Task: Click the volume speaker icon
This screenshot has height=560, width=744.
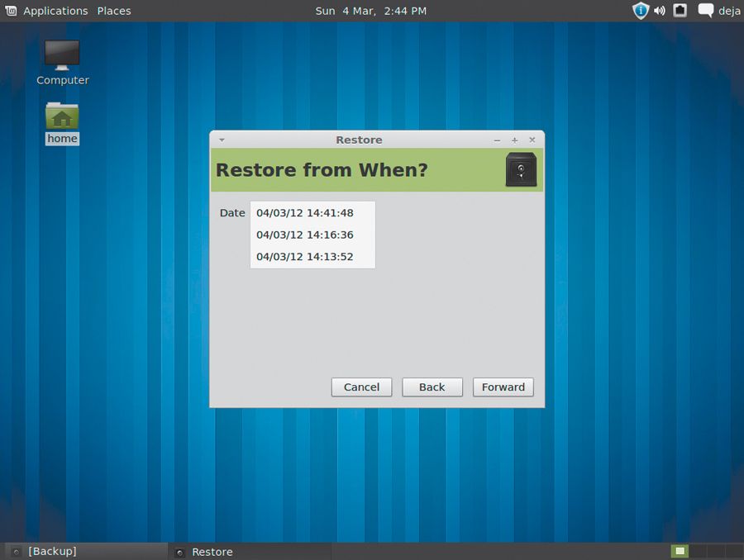Action: [659, 11]
